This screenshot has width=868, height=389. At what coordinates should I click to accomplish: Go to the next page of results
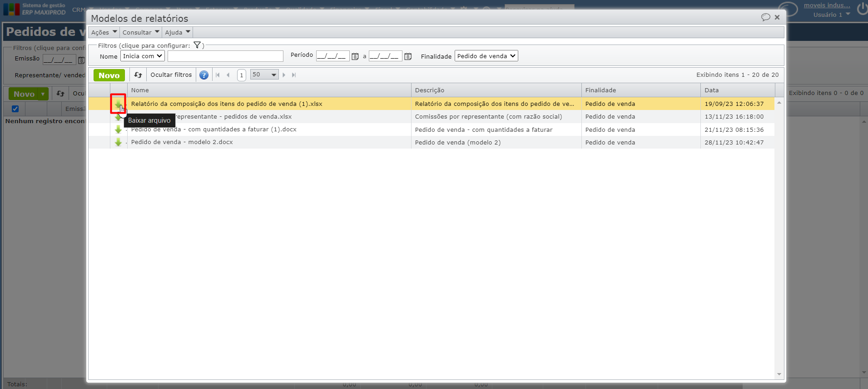(x=284, y=75)
